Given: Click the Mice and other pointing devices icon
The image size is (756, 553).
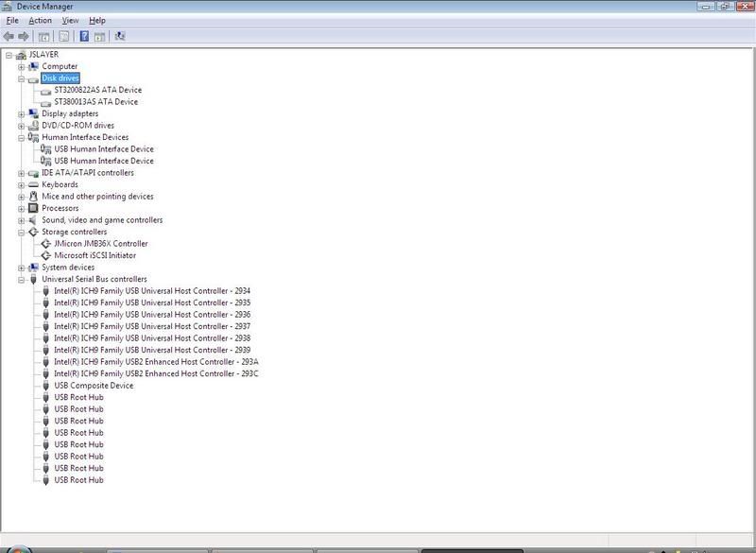Looking at the screenshot, I should tap(33, 197).
